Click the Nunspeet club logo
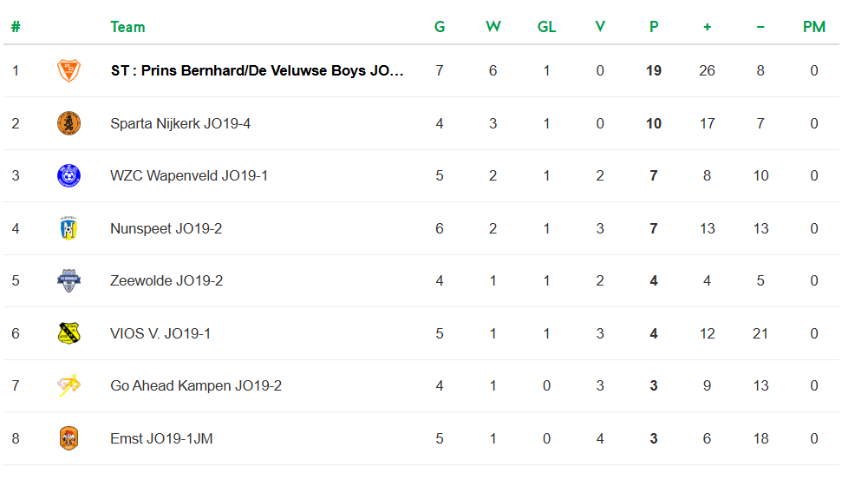868x480 pixels. point(69,228)
